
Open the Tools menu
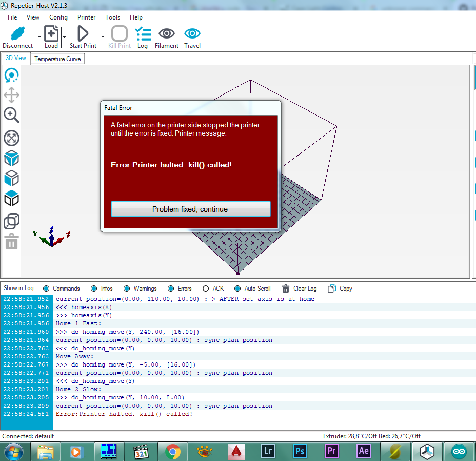click(x=113, y=17)
